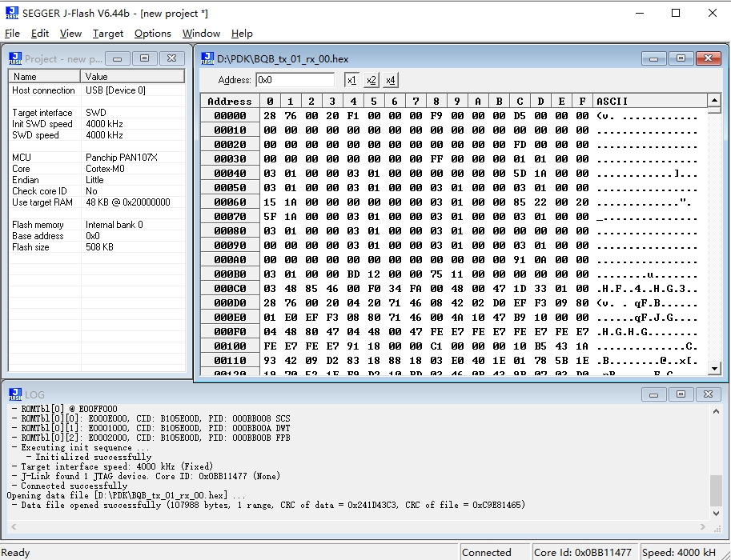Viewport: 731px width, 560px height.
Task: Switch hex view to x4 width
Action: [391, 80]
